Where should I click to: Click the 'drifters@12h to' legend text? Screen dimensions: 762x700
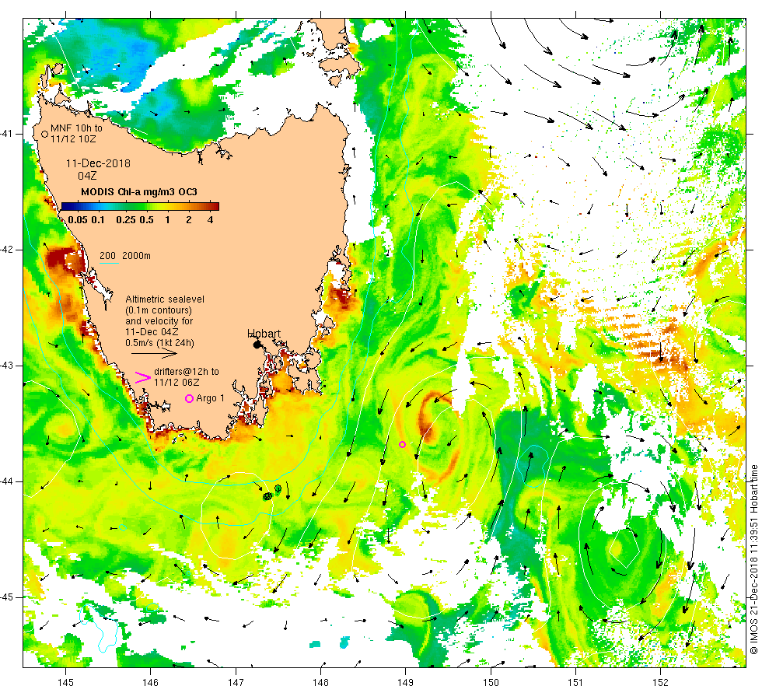point(187,372)
